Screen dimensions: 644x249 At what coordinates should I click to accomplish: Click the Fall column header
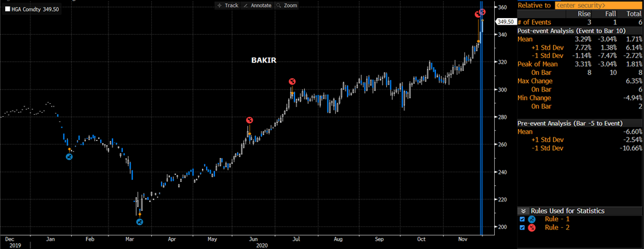pos(610,14)
